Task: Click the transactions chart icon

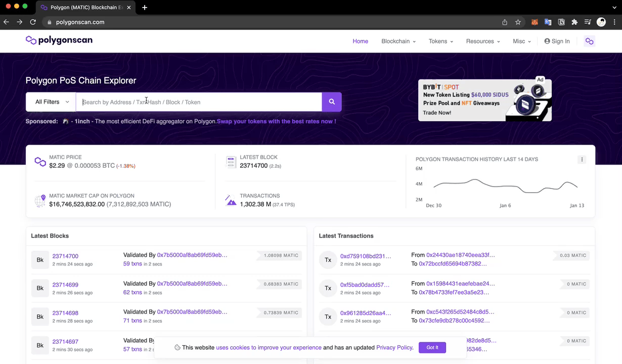Action: tap(231, 201)
